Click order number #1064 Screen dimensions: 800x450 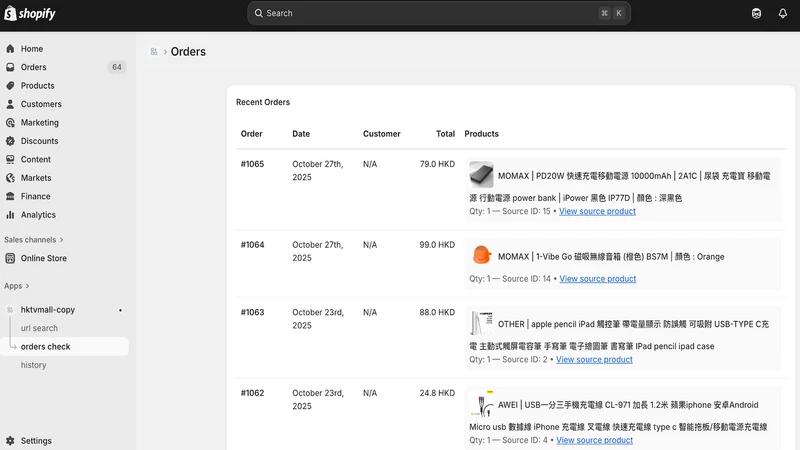253,244
